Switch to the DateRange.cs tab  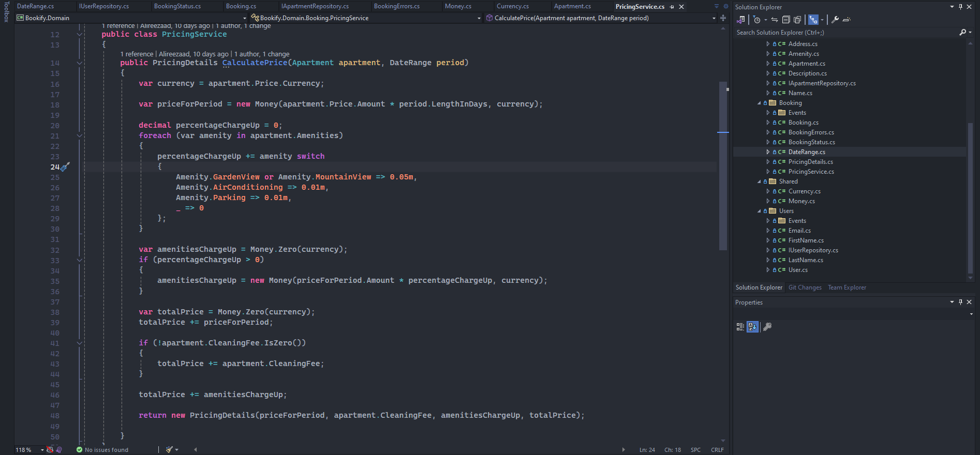[x=35, y=6]
